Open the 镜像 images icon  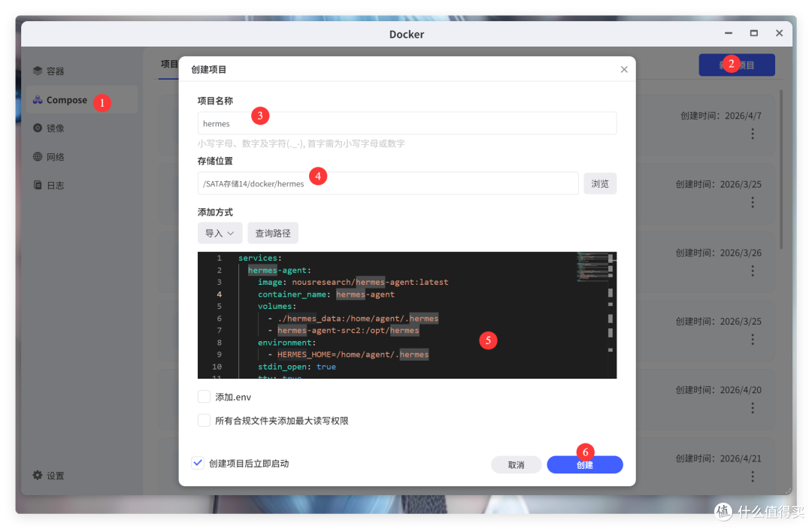38,128
